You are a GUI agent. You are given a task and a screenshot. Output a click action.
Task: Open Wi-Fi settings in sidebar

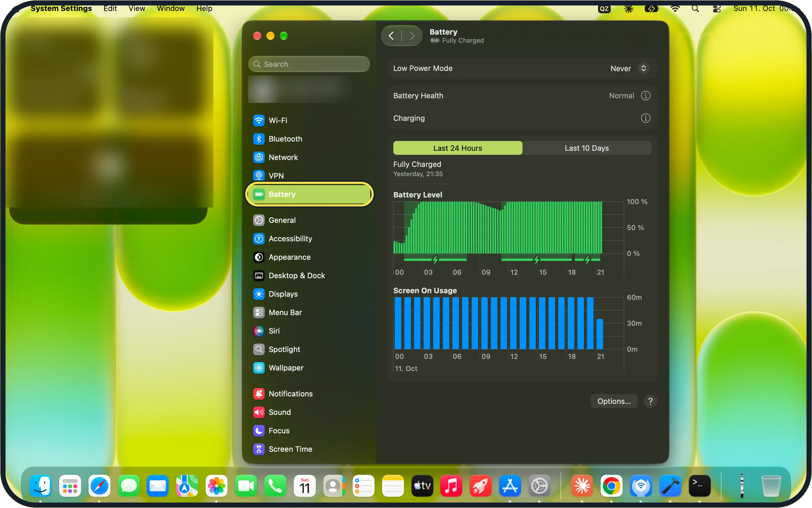click(x=309, y=120)
